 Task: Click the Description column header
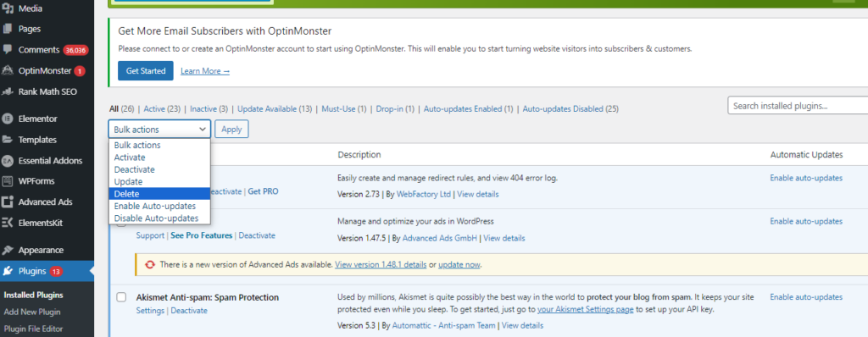(x=359, y=154)
